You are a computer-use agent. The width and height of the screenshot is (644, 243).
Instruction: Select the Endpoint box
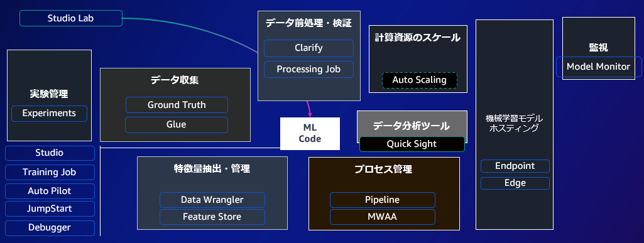click(x=515, y=166)
